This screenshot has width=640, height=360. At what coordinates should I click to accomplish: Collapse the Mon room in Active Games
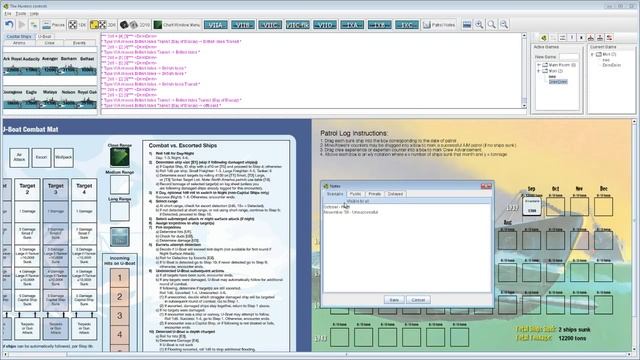539,71
